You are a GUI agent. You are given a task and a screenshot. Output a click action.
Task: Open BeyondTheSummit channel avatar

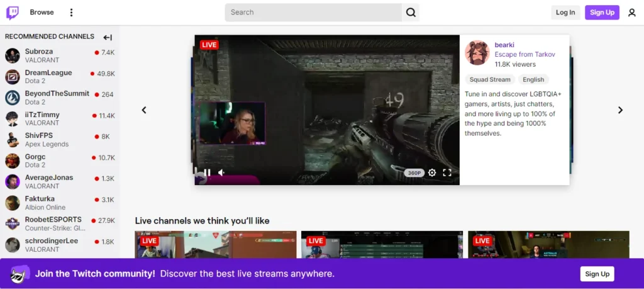tap(13, 98)
